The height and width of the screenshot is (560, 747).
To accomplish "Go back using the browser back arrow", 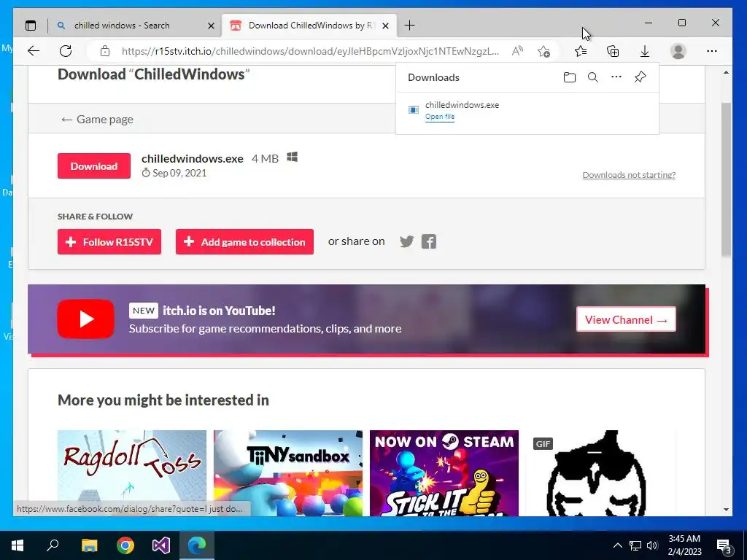I will pos(34,51).
